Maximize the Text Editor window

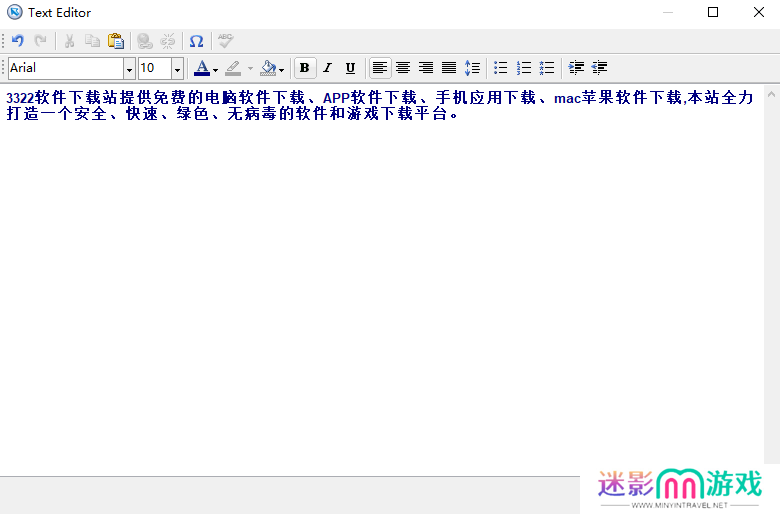713,12
